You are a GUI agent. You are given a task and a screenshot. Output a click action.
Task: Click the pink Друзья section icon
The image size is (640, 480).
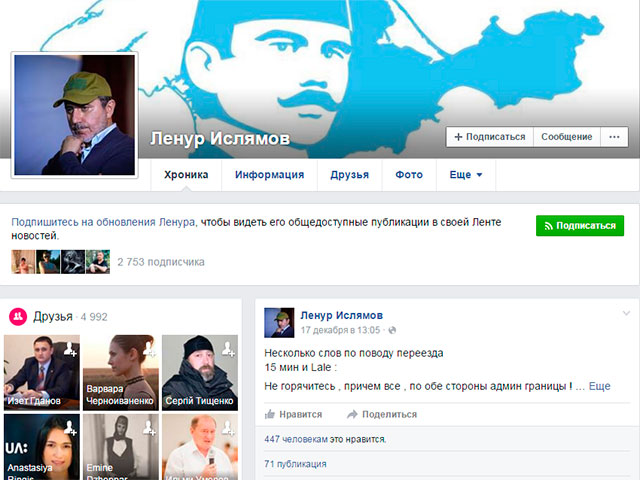18,317
